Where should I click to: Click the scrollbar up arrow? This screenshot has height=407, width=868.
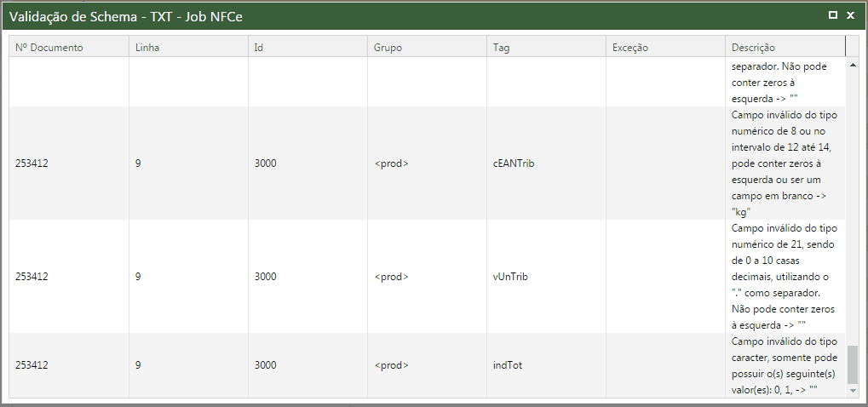tap(853, 65)
